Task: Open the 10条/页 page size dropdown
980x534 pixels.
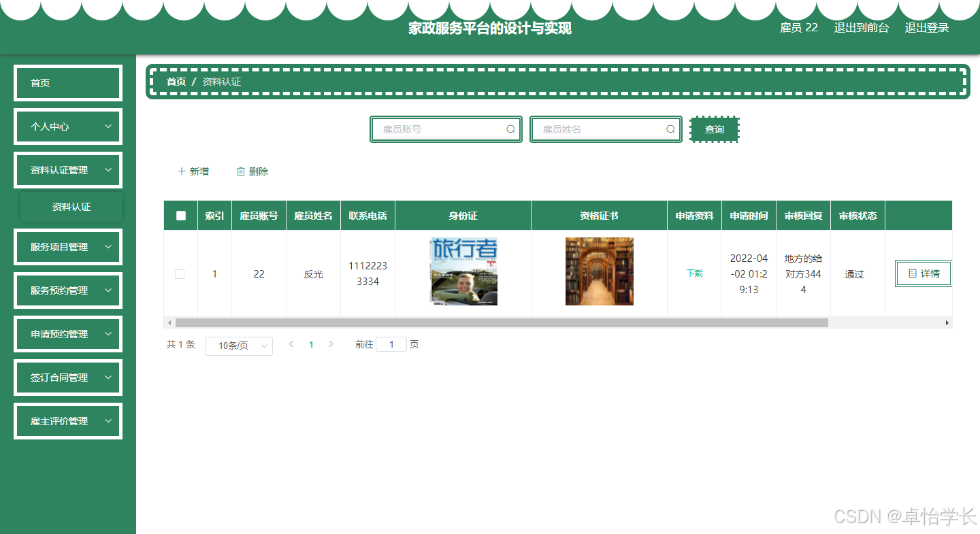Action: pos(239,346)
